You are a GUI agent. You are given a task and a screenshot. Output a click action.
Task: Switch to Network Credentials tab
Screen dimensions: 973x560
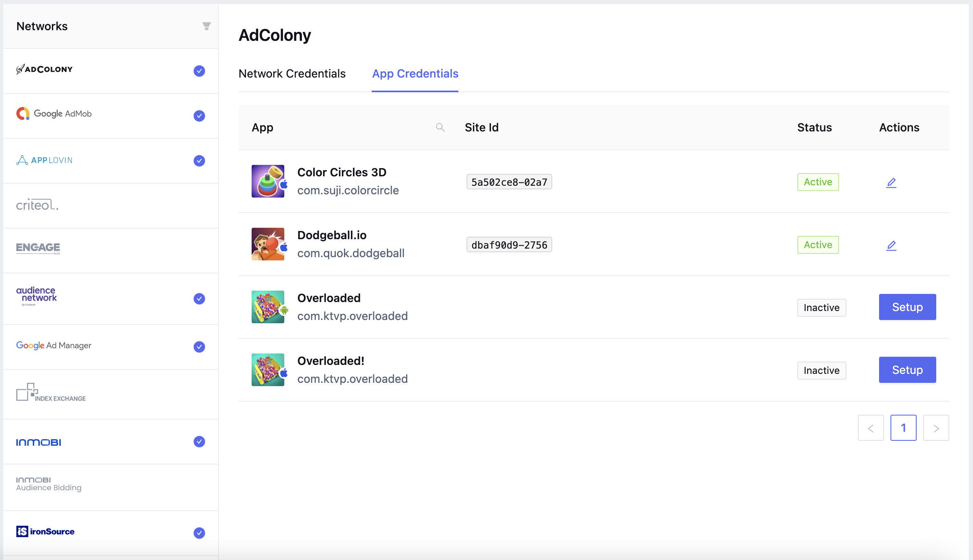pyautogui.click(x=292, y=73)
